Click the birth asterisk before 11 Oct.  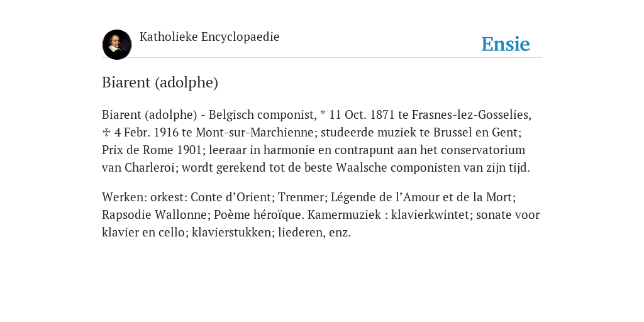[x=323, y=113]
